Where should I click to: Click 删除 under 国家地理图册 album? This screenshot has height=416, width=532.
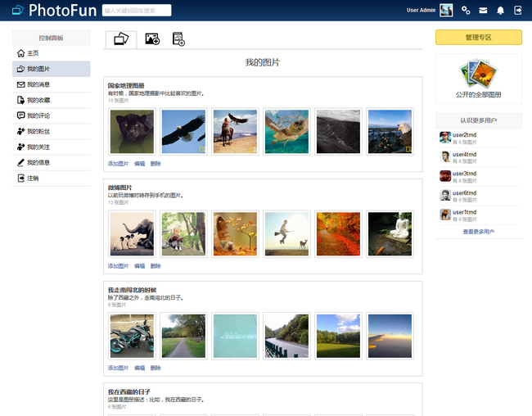tap(156, 164)
